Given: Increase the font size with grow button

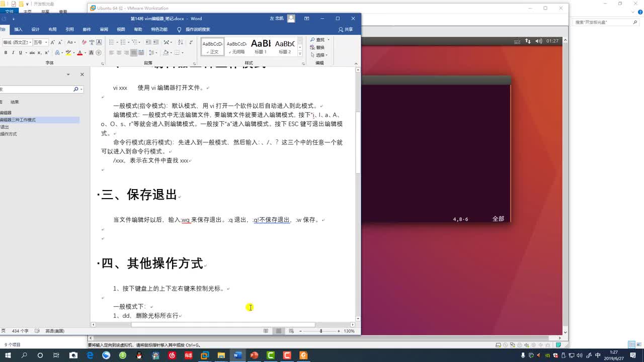Looking at the screenshot, I should click(52, 42).
